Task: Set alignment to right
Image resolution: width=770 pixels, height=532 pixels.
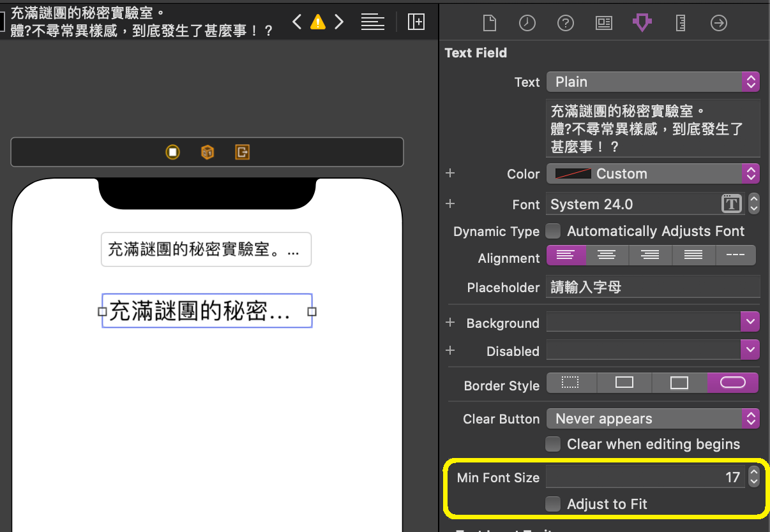Action: tap(651, 255)
